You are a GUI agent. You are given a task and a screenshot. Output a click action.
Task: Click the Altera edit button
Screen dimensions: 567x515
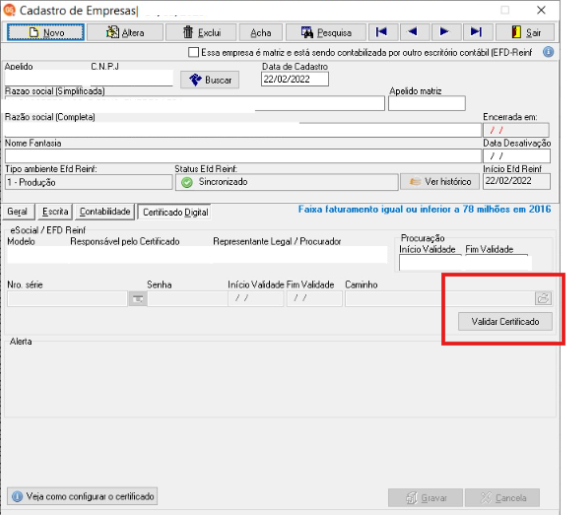click(125, 32)
